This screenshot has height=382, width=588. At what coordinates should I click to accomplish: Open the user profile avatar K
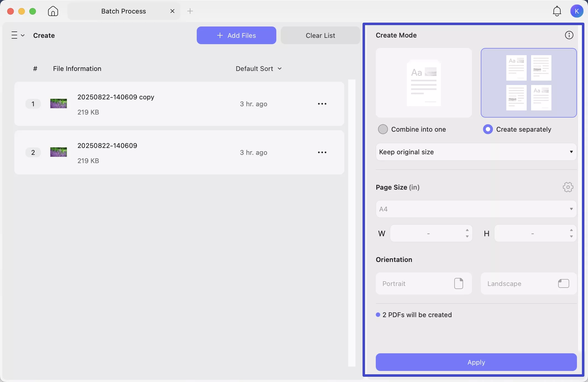click(x=577, y=11)
